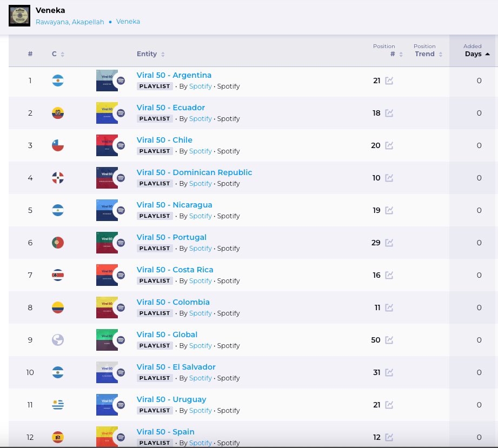
Task: Sort by Position # column
Action: [388, 50]
